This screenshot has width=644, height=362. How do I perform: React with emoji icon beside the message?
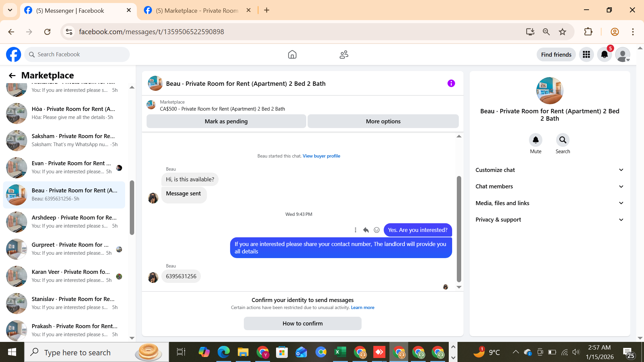click(377, 230)
